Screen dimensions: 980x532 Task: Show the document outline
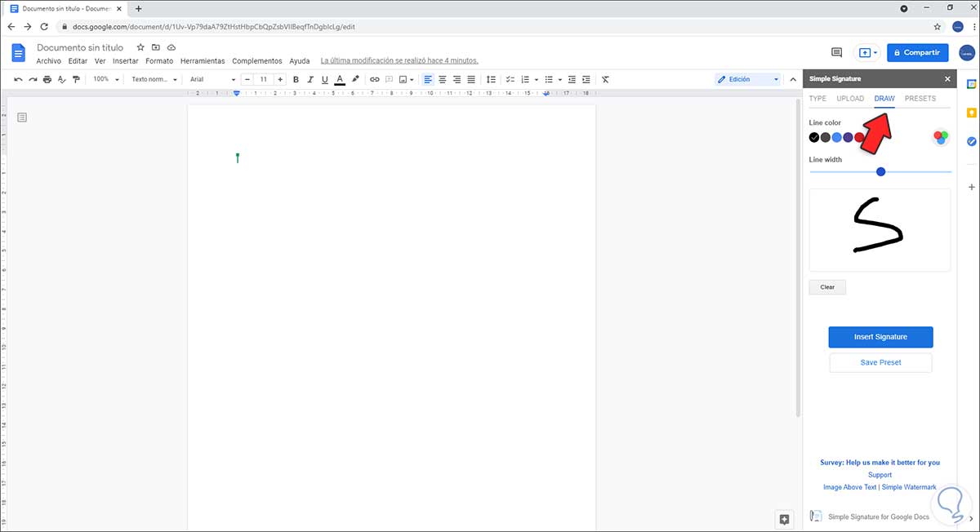pyautogui.click(x=22, y=117)
